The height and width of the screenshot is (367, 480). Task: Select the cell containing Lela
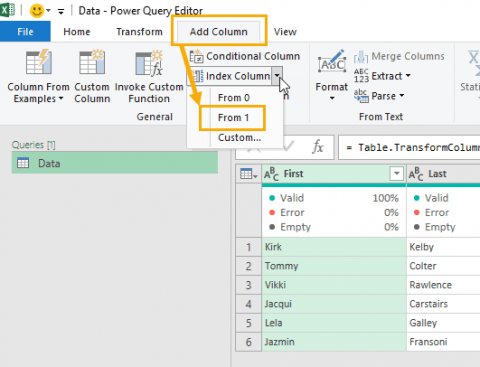point(334,323)
